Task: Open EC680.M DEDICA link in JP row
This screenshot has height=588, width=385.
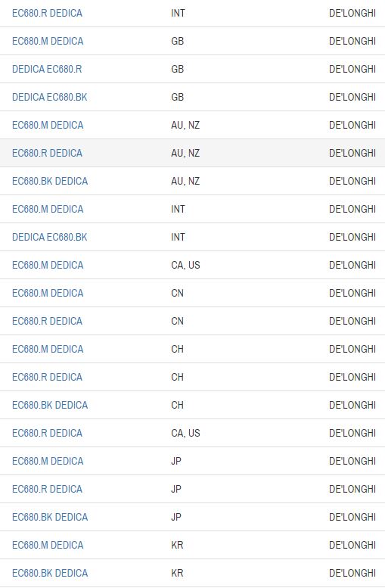Action: [x=48, y=462]
